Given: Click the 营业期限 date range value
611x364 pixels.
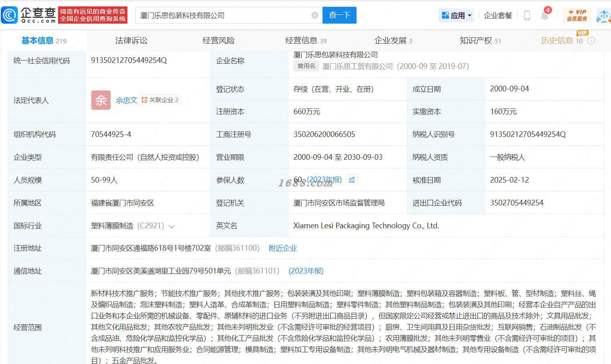Looking at the screenshot, I should point(338,157).
